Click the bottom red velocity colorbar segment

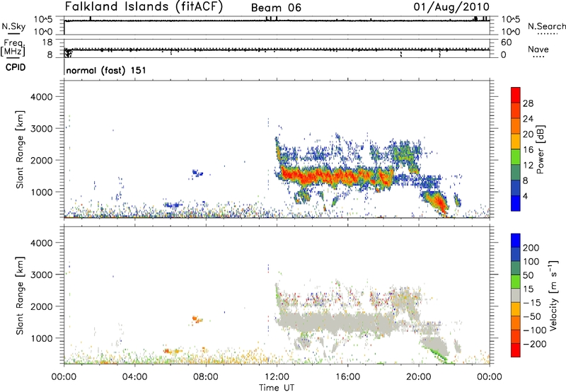(x=516, y=350)
